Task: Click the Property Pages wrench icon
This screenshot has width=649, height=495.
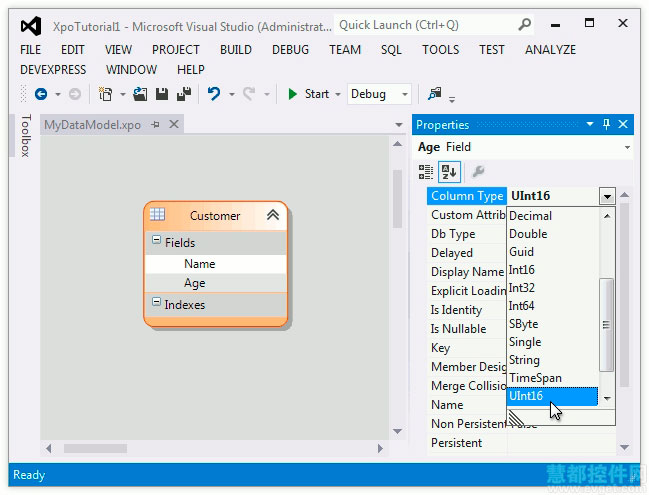Action: (x=478, y=171)
